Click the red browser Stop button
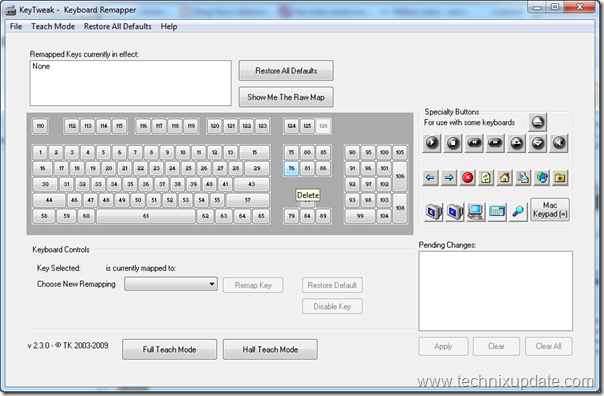This screenshot has width=604, height=396. (x=468, y=178)
